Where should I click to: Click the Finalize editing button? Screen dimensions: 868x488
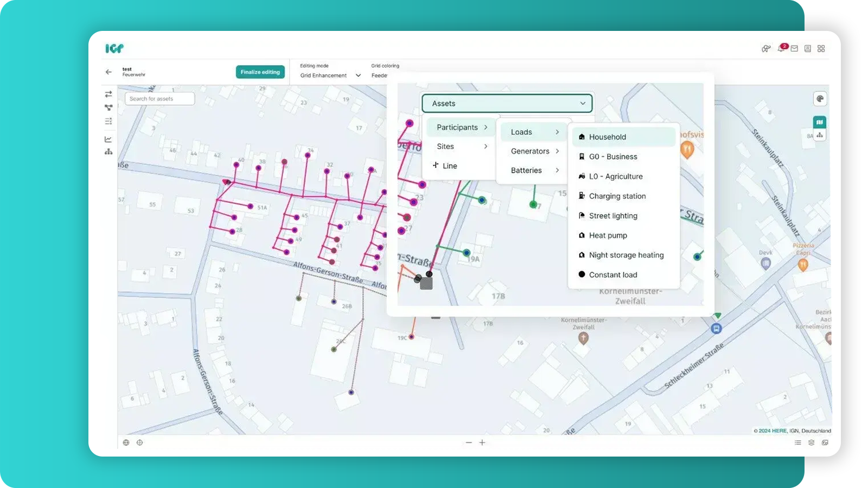coord(260,72)
